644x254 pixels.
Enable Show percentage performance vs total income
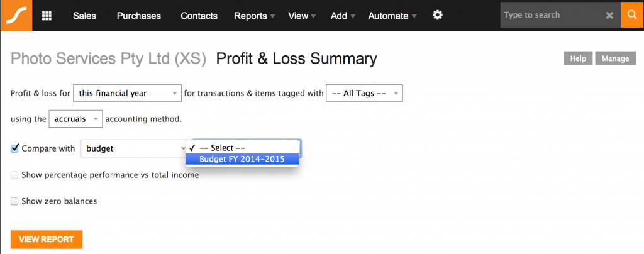15,175
